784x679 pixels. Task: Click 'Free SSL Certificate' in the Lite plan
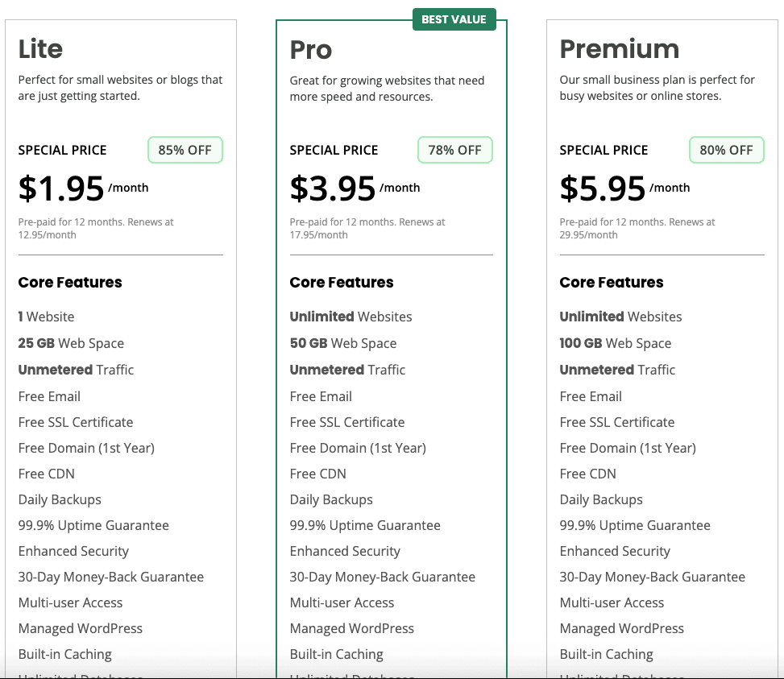coord(76,422)
